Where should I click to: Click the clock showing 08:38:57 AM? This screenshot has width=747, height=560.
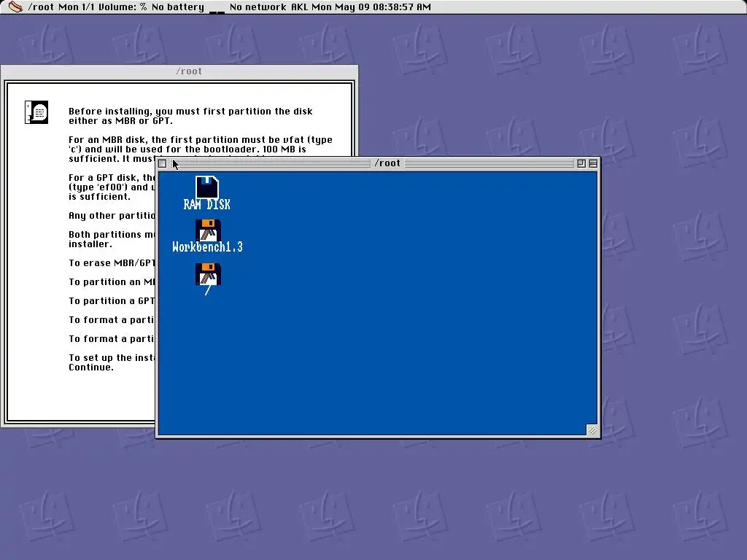point(403,7)
